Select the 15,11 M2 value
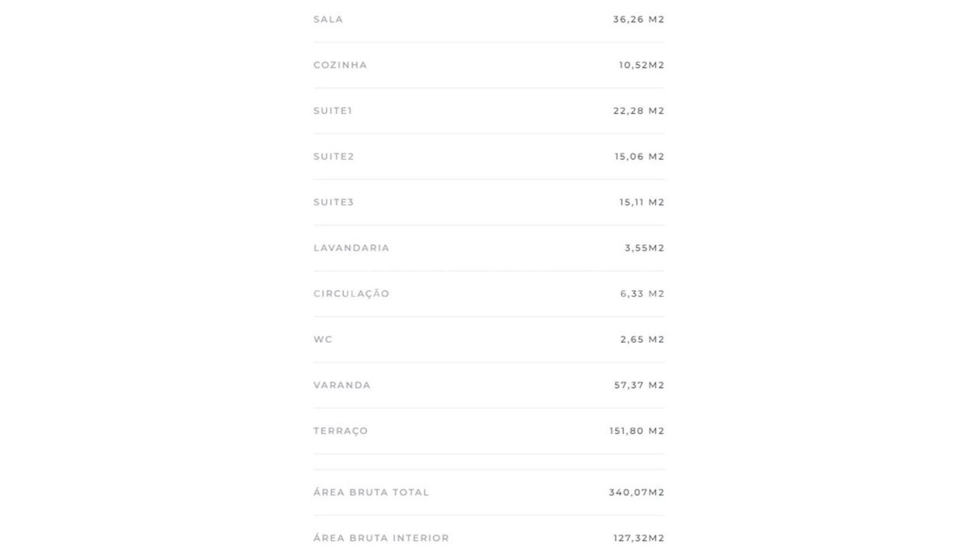This screenshot has height=551, width=980. point(642,202)
